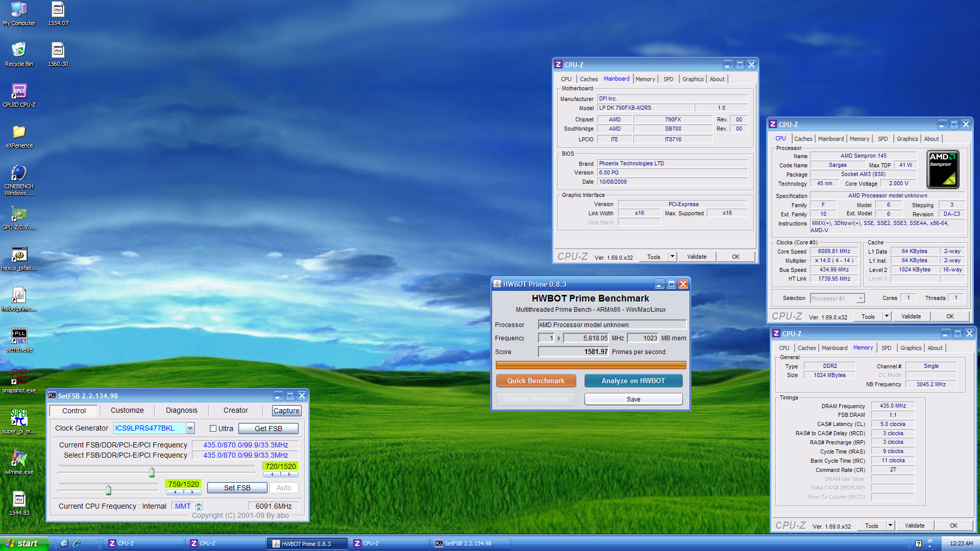This screenshot has width=980, height=551.
Task: Open the Tools dropdown arrow in the CPU-Z window showing the CPU tab
Action: click(887, 316)
